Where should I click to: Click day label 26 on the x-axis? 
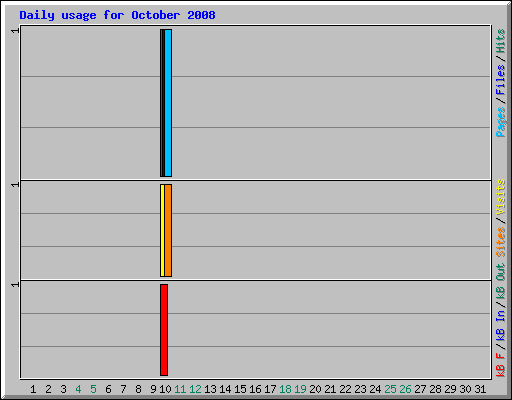pyautogui.click(x=405, y=389)
